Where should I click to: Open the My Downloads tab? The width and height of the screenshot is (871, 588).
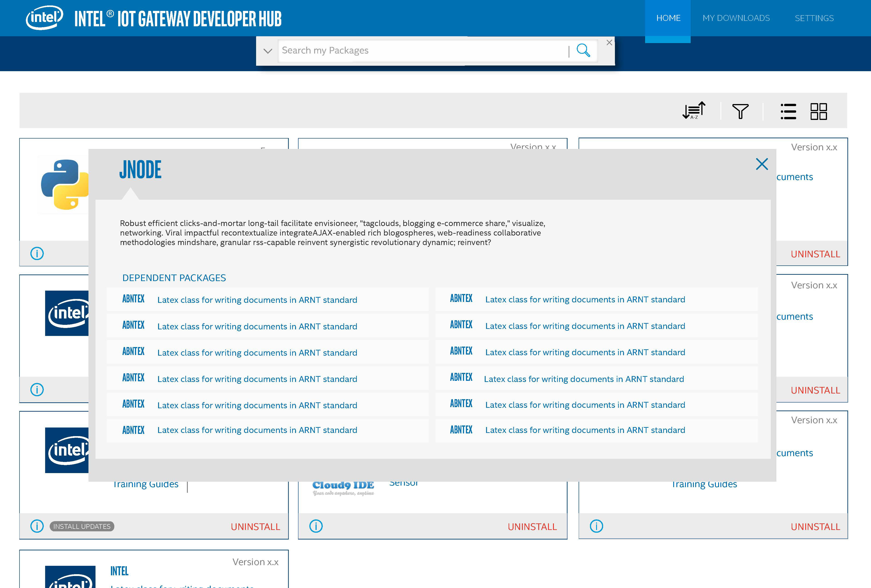coord(736,18)
